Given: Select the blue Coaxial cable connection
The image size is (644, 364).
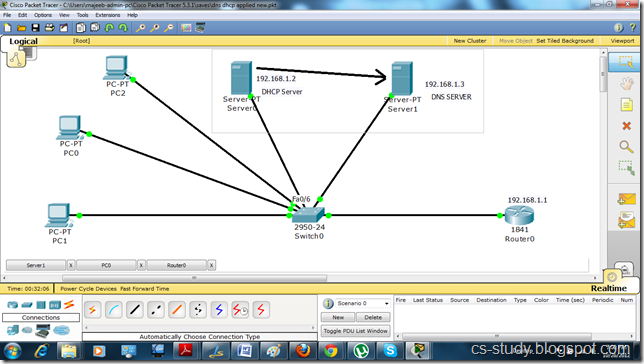Looking at the screenshot, I should coord(219,310).
